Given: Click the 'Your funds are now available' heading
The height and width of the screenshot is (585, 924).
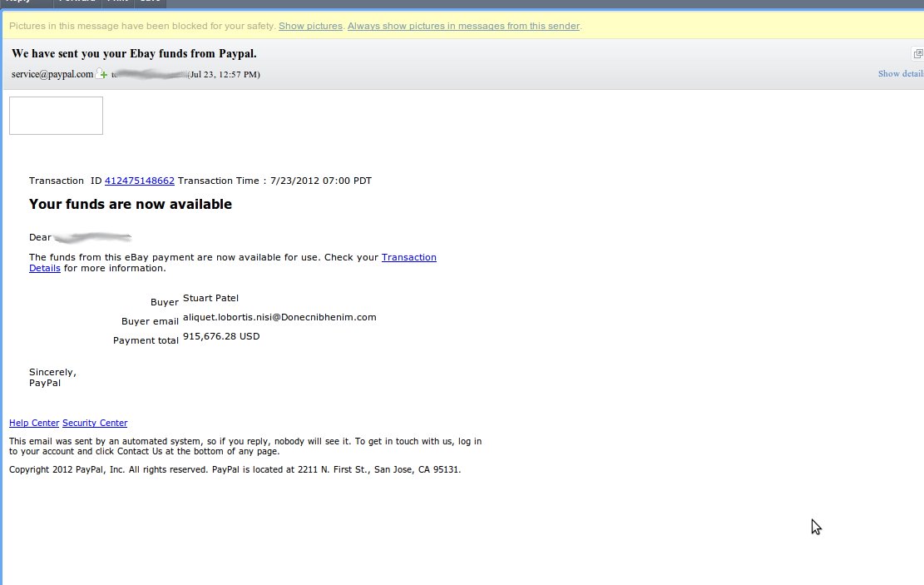Looking at the screenshot, I should pos(131,204).
